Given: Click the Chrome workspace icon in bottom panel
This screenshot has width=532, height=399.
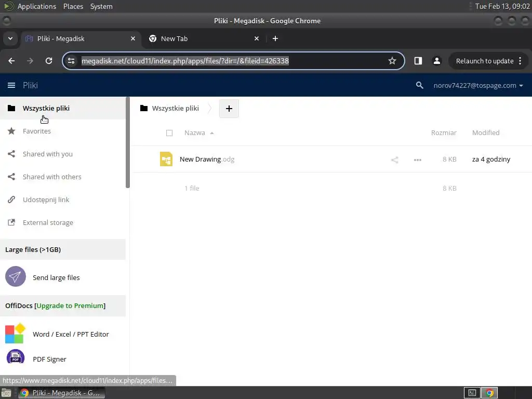Looking at the screenshot, I should click(x=489, y=393).
